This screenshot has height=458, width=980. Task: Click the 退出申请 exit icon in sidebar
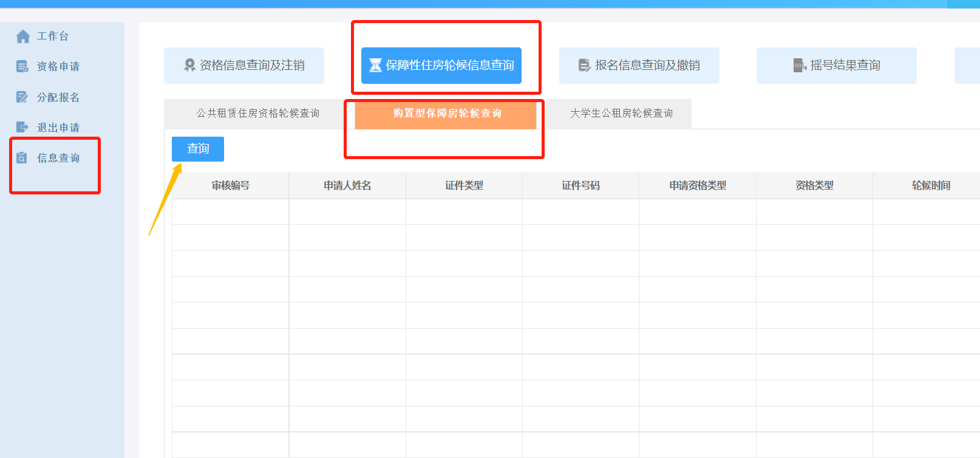pos(22,127)
